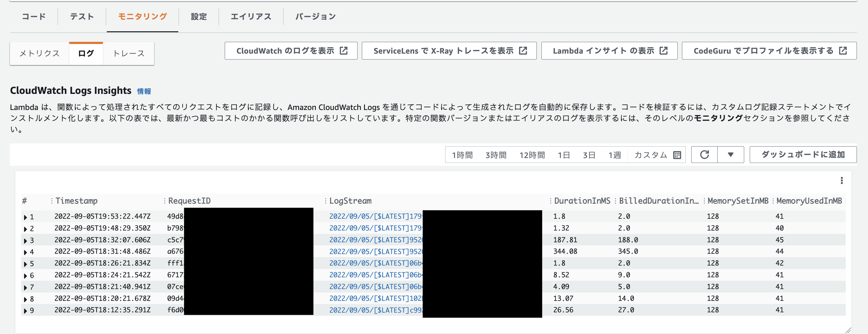
Task: Click the RequestID column header
Action: click(x=189, y=201)
